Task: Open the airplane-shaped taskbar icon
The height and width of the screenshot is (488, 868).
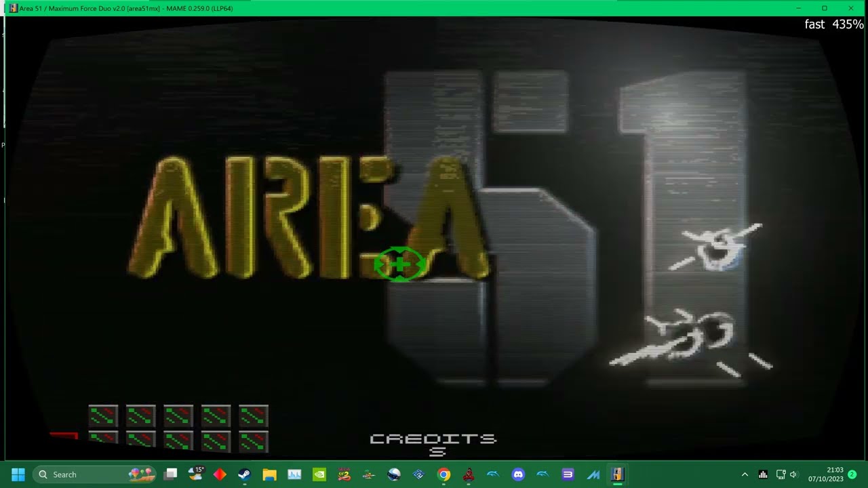Action: point(369,474)
